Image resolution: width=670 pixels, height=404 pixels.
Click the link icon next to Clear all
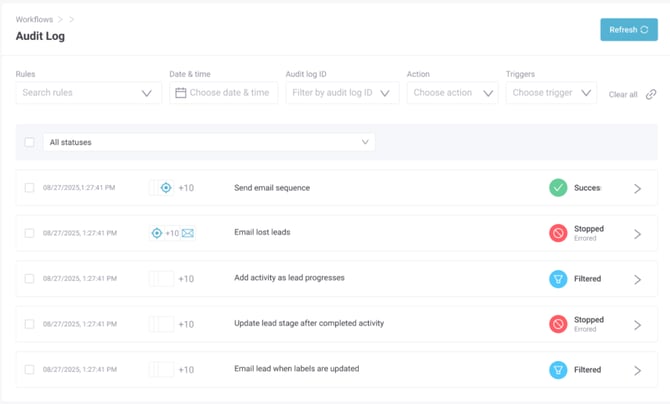click(651, 94)
